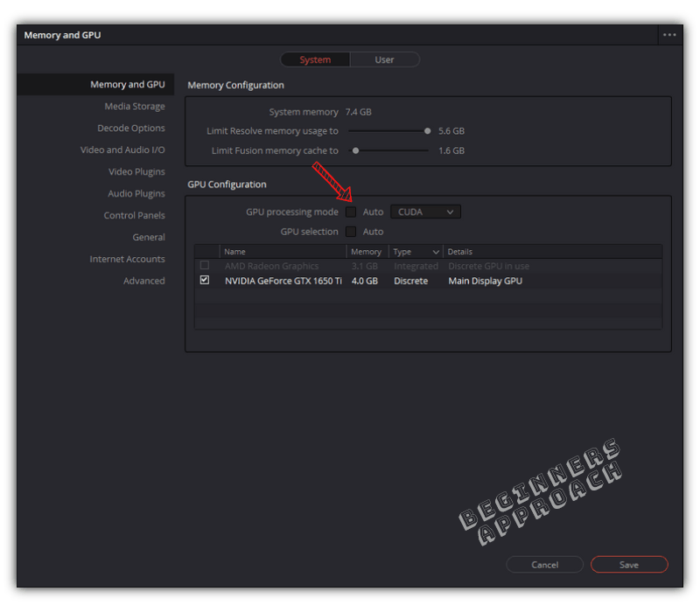Viewport: 700px width, 612px height.
Task: Enable Auto GPU selection
Action: click(x=351, y=231)
